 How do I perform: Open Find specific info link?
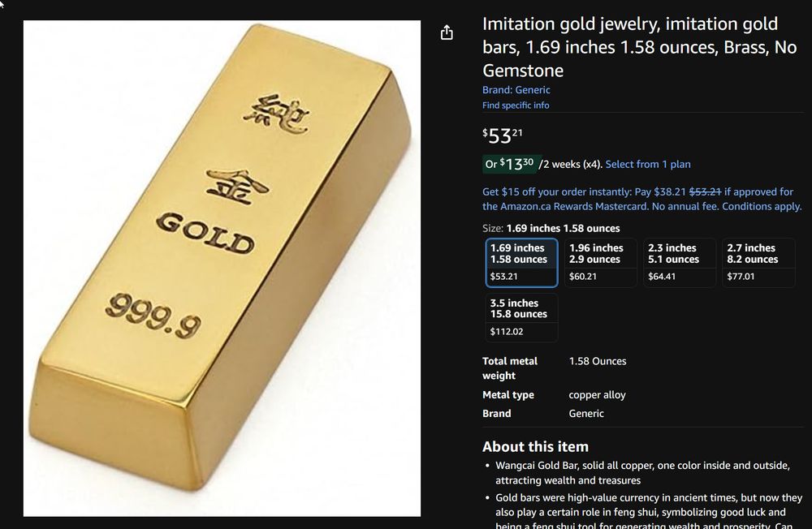click(516, 105)
